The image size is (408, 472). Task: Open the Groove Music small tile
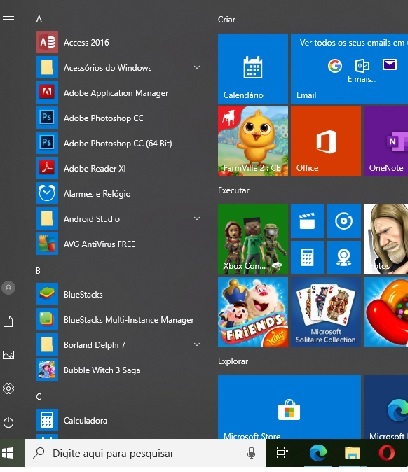click(344, 221)
